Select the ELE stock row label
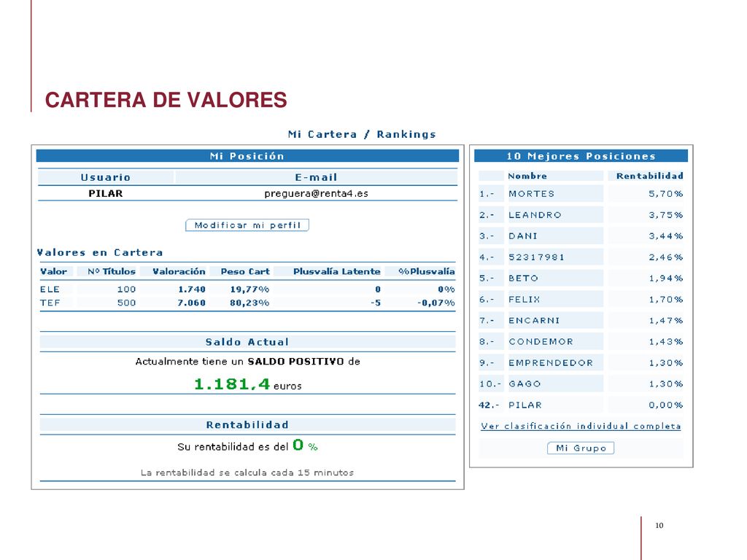The image size is (747, 560). pos(50,289)
